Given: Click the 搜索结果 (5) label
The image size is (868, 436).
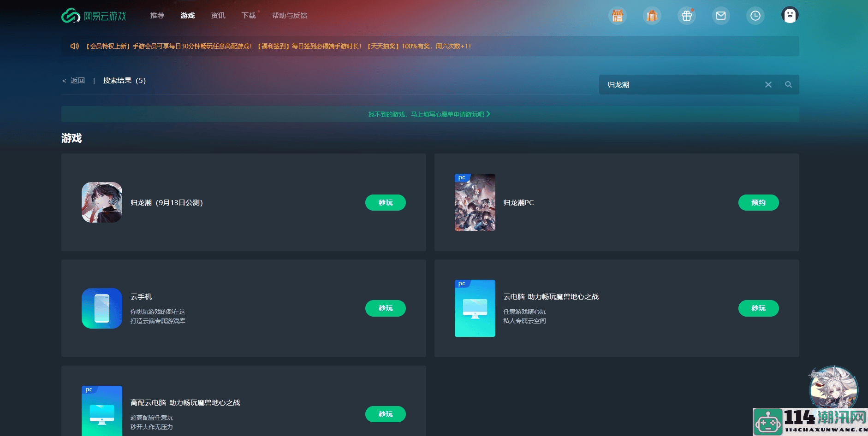Looking at the screenshot, I should pyautogui.click(x=125, y=81).
